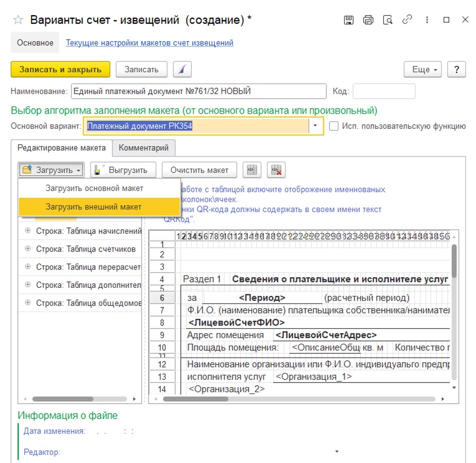Image resolution: width=476 pixels, height=463 pixels.
Task: Open Текущие настройки макетов счет извещений link
Action: [150, 43]
